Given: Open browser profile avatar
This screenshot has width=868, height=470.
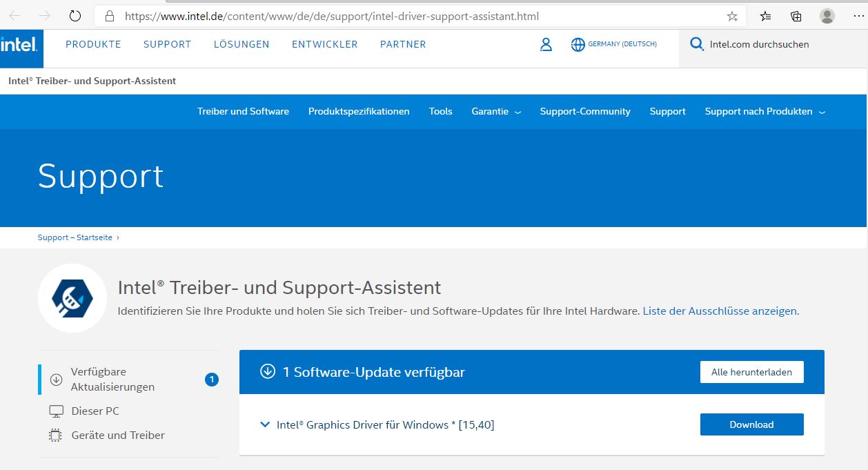Looking at the screenshot, I should (x=827, y=16).
